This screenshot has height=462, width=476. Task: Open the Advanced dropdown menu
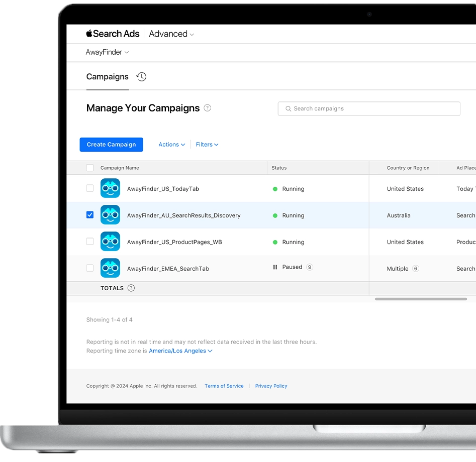point(171,34)
